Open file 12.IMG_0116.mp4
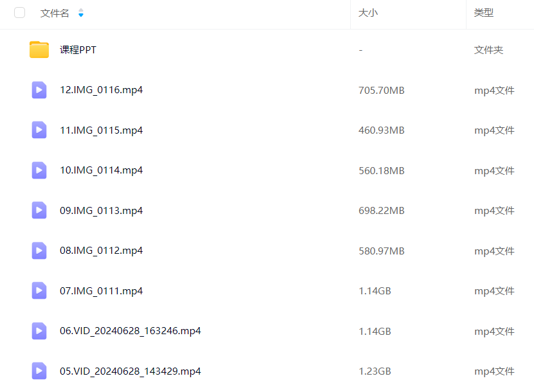The width and height of the screenshot is (534, 392). [x=101, y=90]
